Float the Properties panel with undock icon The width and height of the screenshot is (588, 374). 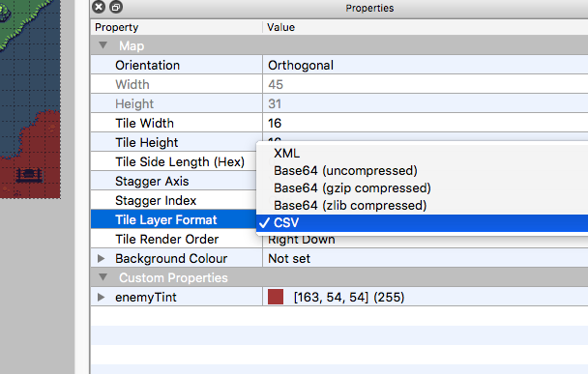click(116, 7)
